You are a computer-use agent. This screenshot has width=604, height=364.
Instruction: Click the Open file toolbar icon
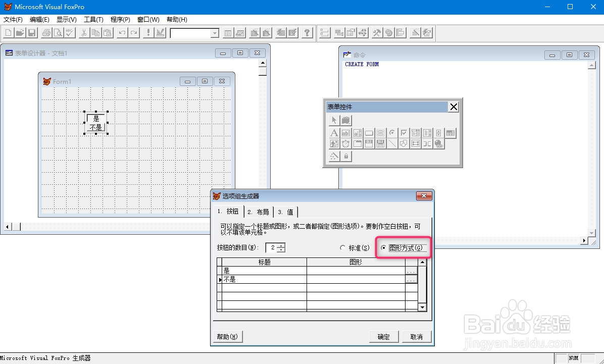20,33
